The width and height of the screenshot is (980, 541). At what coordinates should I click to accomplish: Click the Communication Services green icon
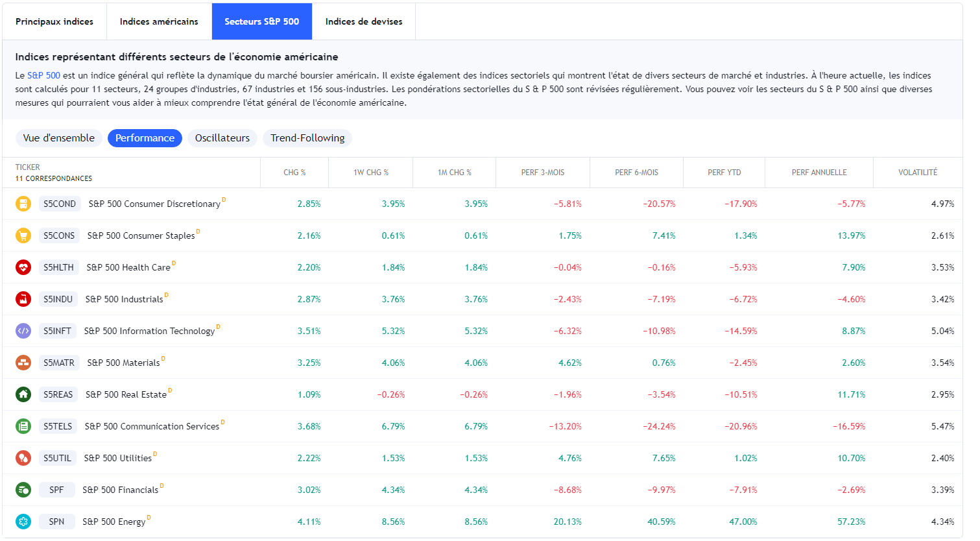click(x=23, y=426)
